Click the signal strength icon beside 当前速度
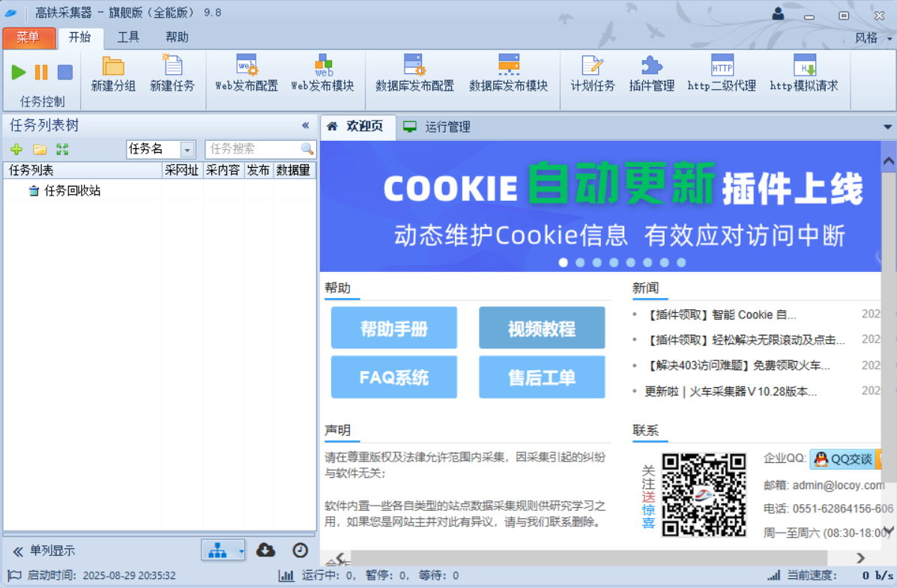Viewport: 897px width, 588px height. click(773, 575)
